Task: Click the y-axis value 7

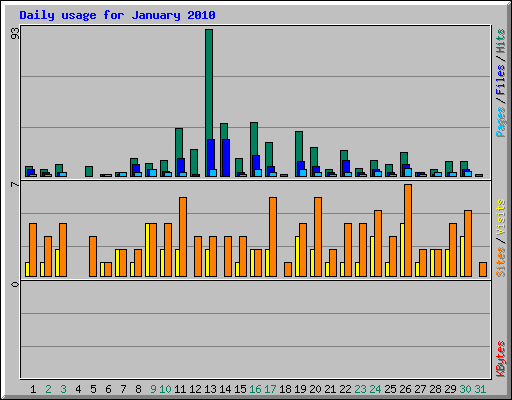Action: [x=15, y=184]
